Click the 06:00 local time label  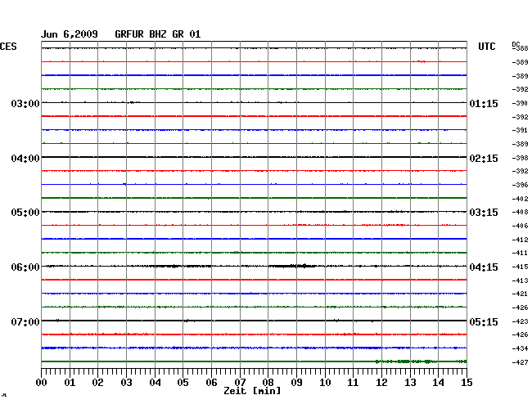pos(25,267)
